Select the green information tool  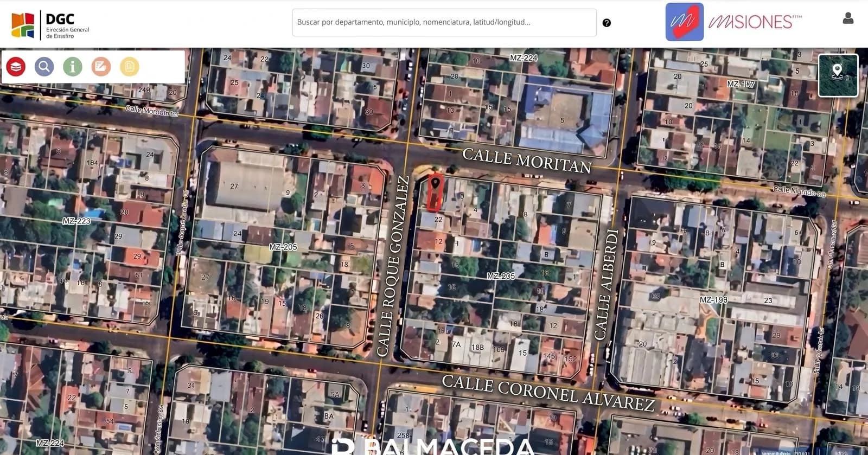pyautogui.click(x=73, y=67)
